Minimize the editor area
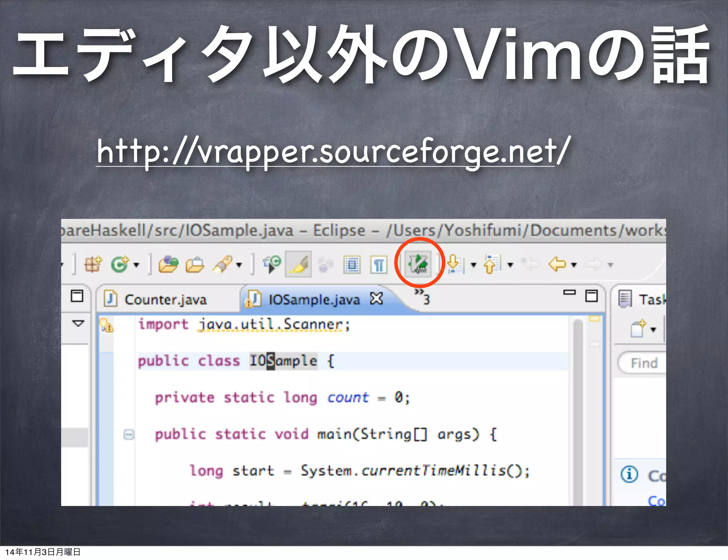The image size is (728, 560). click(x=569, y=292)
